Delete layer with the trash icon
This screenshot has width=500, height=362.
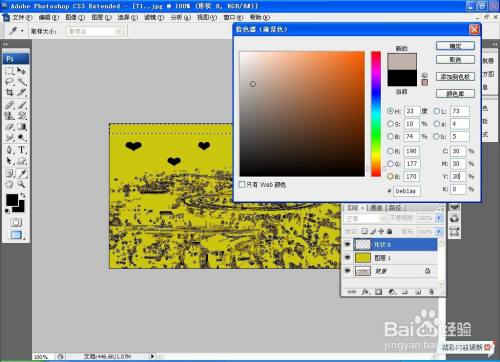pyautogui.click(x=431, y=292)
